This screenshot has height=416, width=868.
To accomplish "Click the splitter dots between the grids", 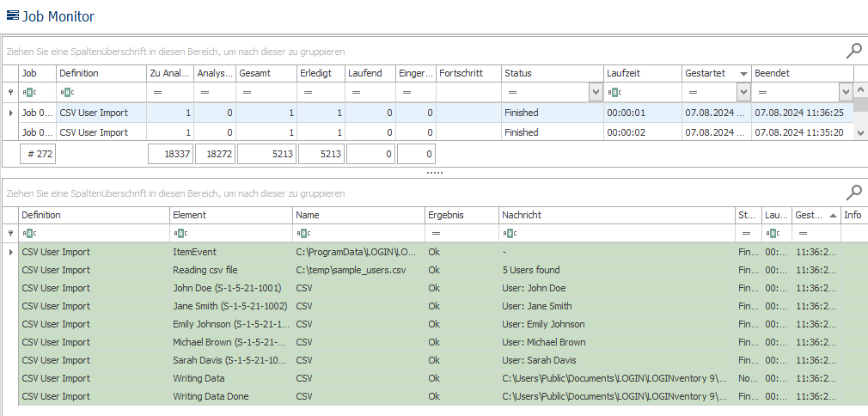I will tap(435, 173).
